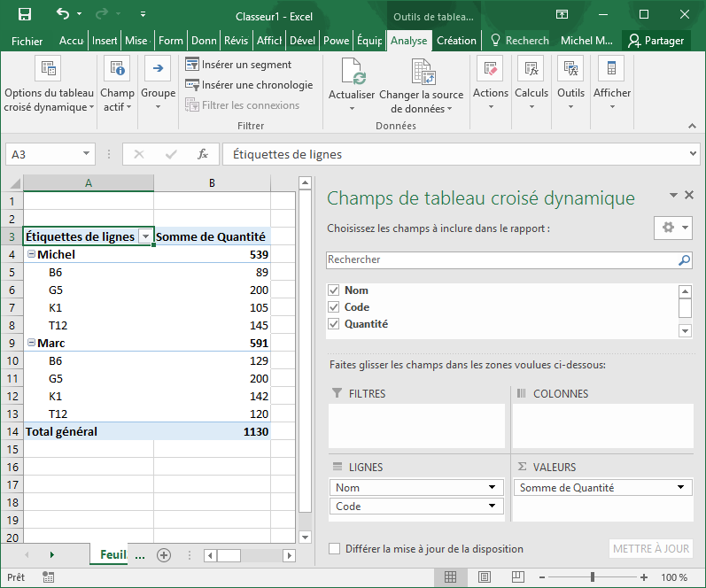Click Insérer une chronologie button
This screenshot has width=706, height=588.
click(249, 85)
